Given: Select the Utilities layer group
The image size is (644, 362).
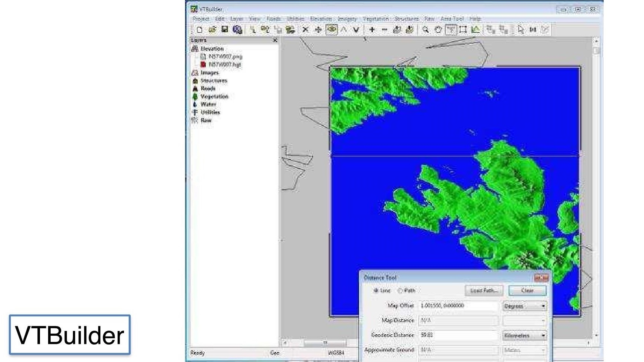Looking at the screenshot, I should 210,112.
